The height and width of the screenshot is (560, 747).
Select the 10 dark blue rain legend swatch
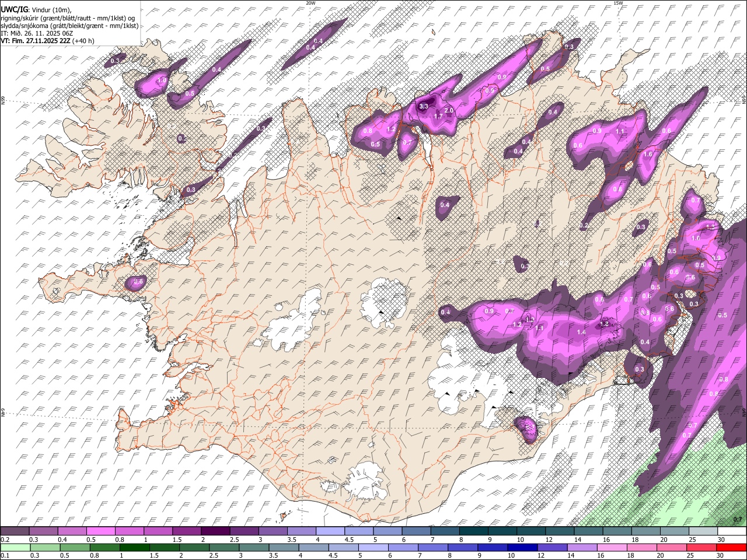522,547
